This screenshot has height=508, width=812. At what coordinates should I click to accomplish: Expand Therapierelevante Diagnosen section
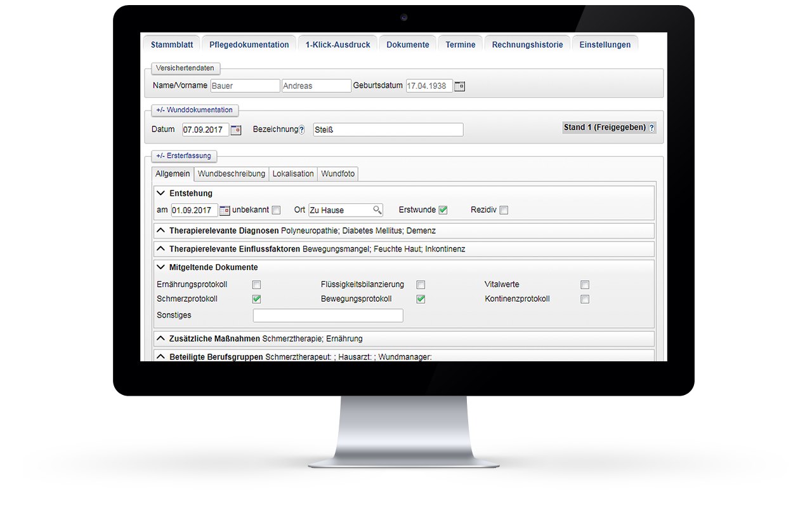click(160, 230)
